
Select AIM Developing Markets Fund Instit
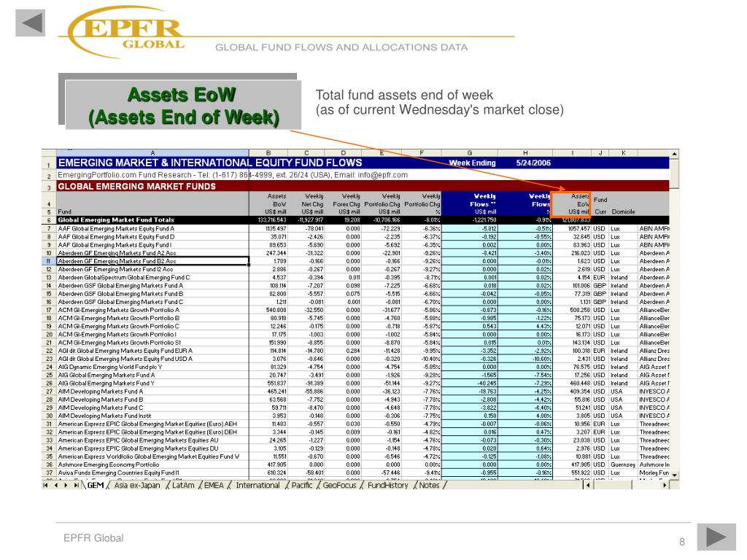click(x=104, y=416)
